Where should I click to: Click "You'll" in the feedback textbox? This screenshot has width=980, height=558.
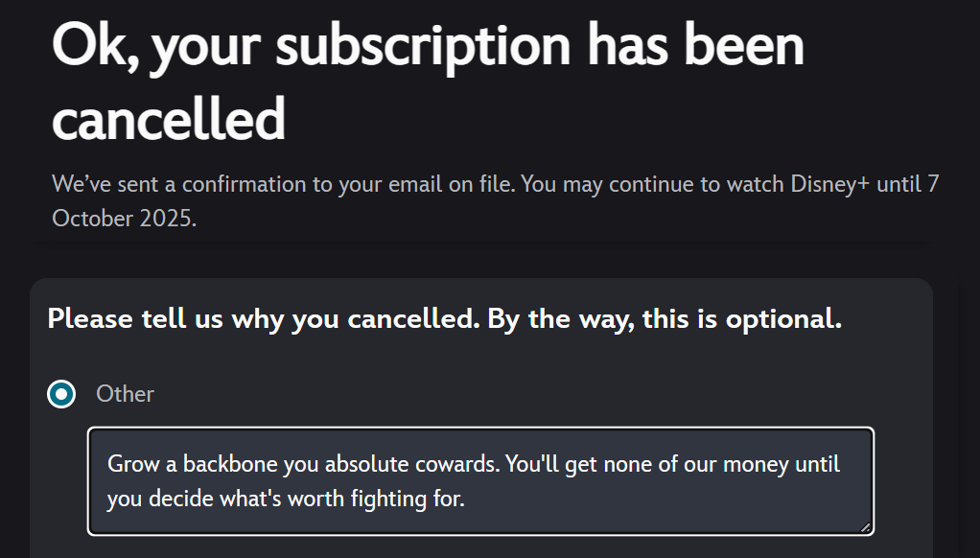tap(533, 464)
